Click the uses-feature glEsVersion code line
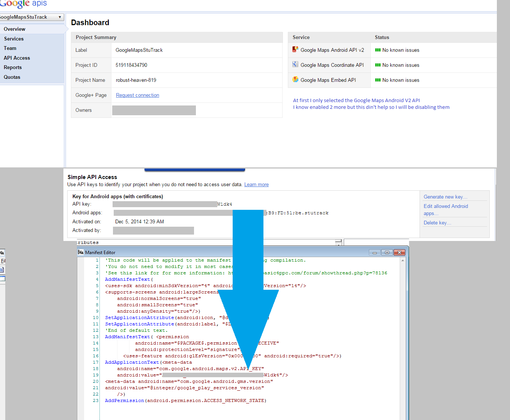The width and height of the screenshot is (510, 420). coord(232,356)
